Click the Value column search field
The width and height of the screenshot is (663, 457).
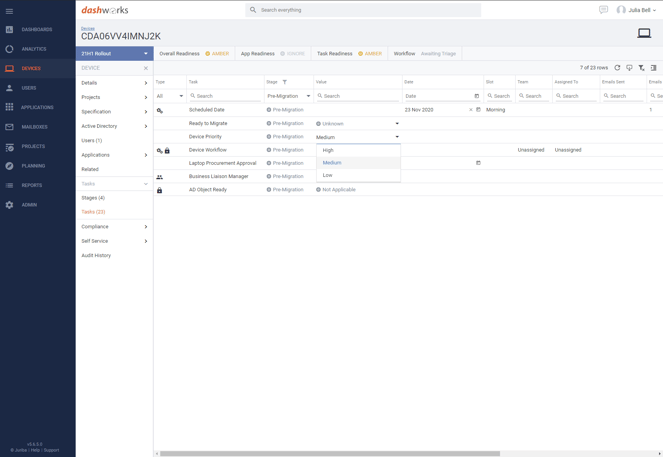point(358,96)
